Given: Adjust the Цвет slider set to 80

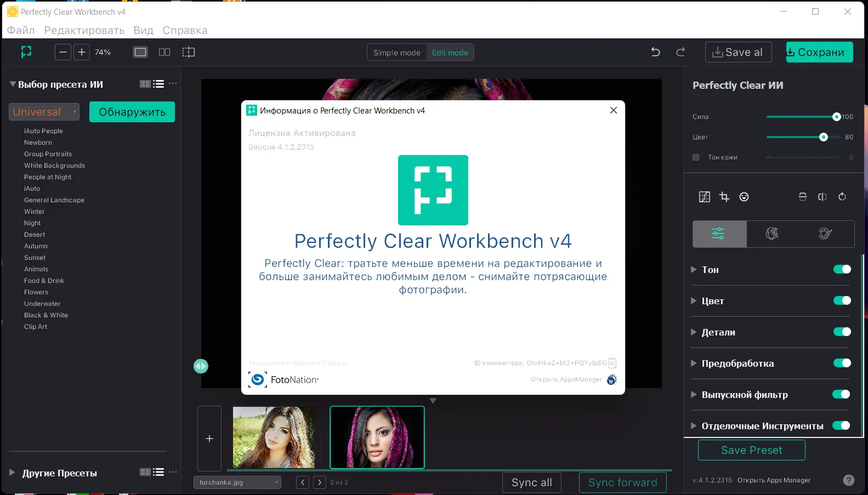Looking at the screenshot, I should pyautogui.click(x=803, y=137).
